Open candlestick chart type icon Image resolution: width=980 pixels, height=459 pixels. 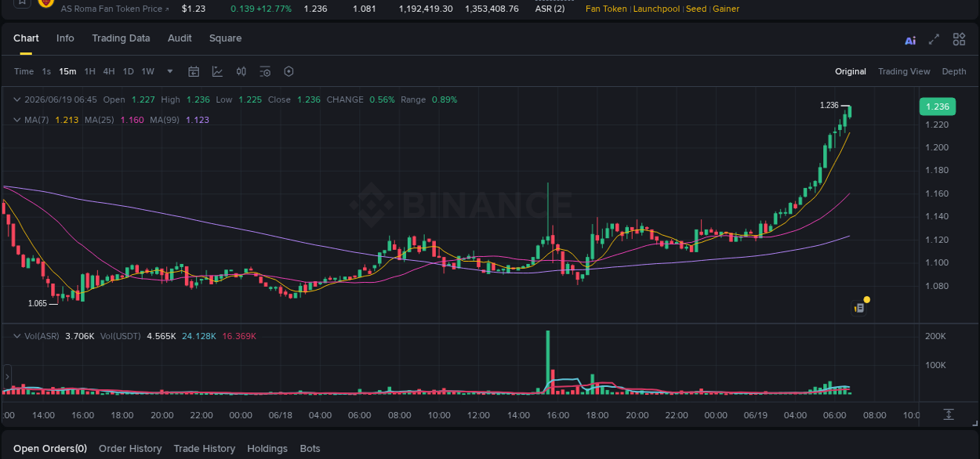click(241, 71)
